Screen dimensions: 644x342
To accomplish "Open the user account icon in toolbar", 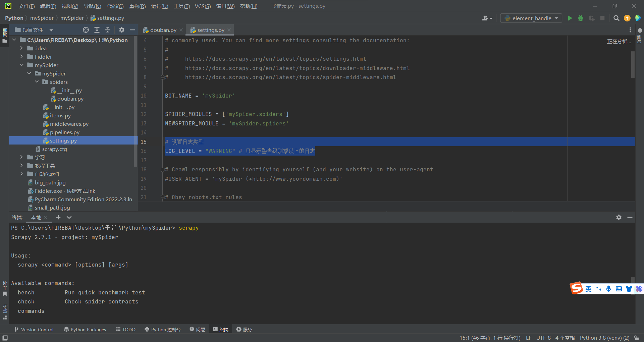I will click(487, 18).
